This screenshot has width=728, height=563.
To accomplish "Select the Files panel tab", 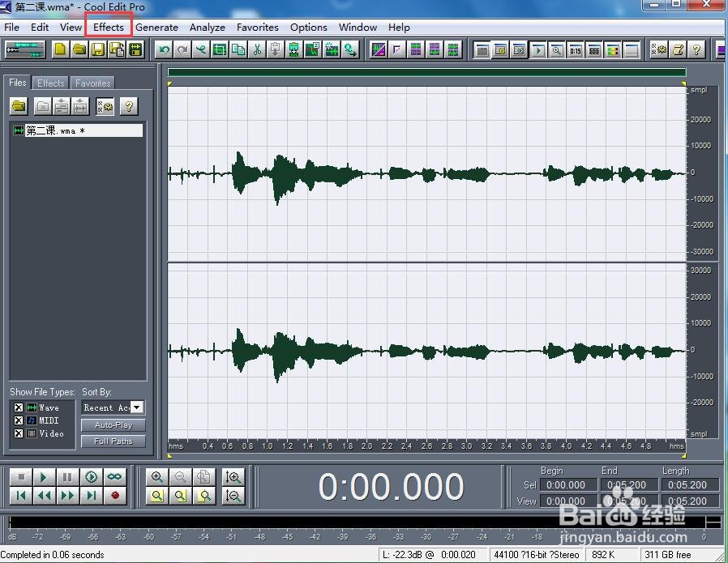I will tap(18, 83).
